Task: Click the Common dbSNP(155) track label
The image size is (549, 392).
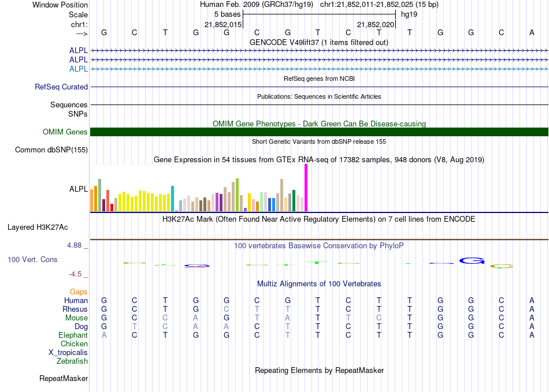Action: point(51,150)
